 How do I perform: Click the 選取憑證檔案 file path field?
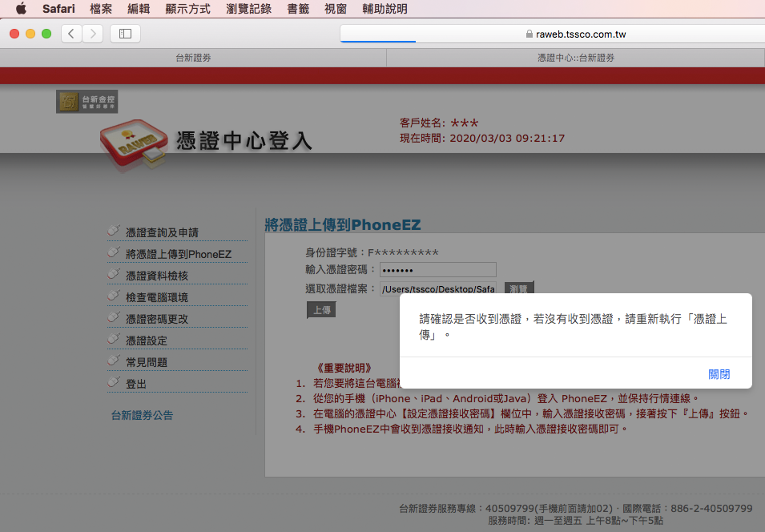(x=438, y=288)
